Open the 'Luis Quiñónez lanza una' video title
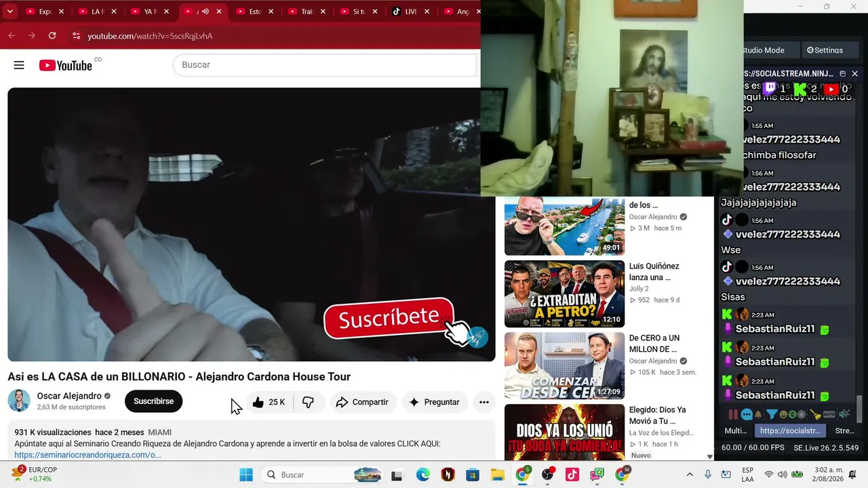This screenshot has width=868, height=488. point(654,272)
